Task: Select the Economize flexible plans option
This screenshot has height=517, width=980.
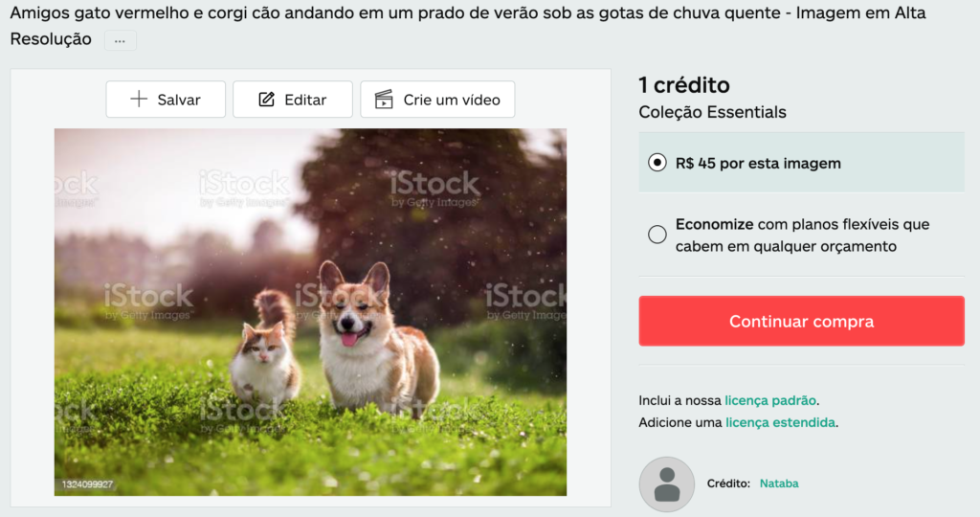Action: tap(657, 235)
